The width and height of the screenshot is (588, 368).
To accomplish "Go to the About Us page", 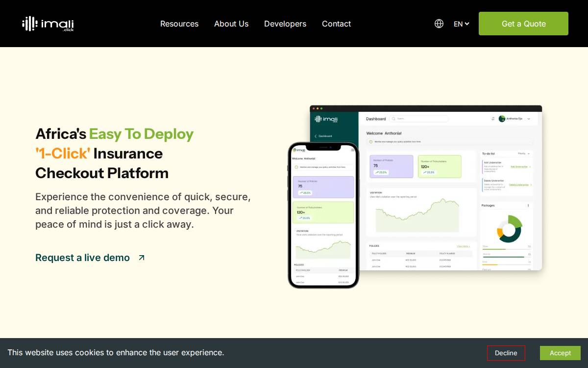I will point(231,24).
